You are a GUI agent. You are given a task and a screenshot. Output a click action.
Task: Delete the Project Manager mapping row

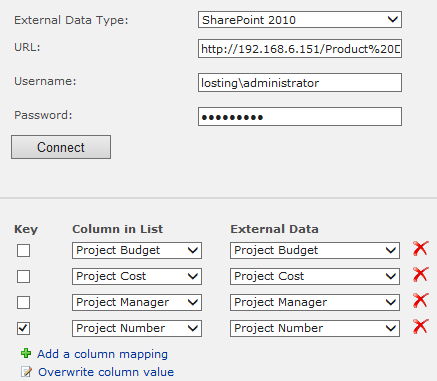(x=420, y=301)
